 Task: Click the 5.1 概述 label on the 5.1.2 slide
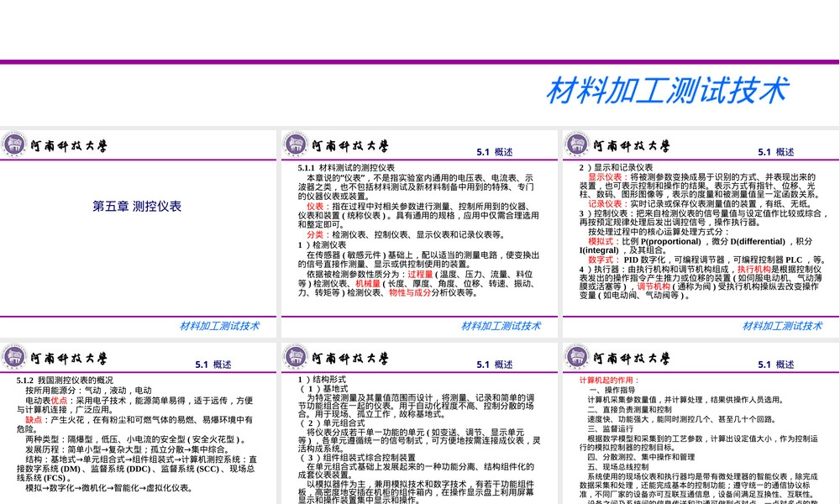pos(213,365)
